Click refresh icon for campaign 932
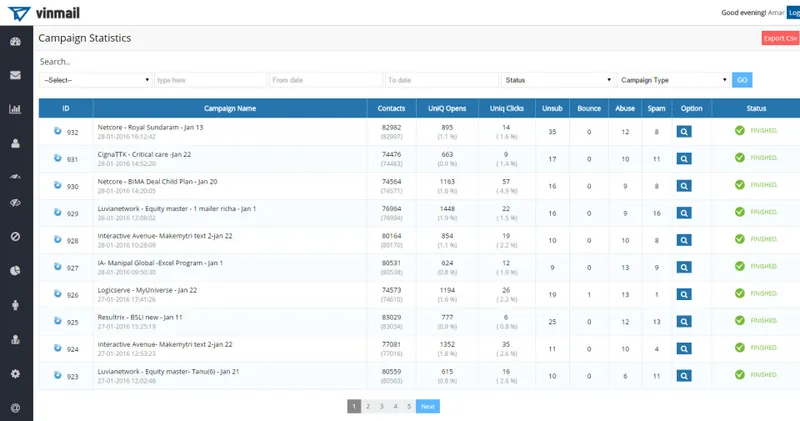 pyautogui.click(x=58, y=131)
